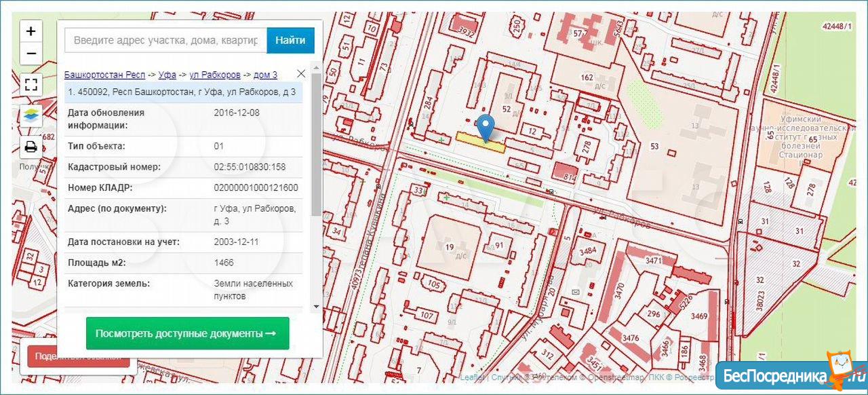Open the Leaflet attribution link
The height and width of the screenshot is (395, 868).
click(x=473, y=377)
